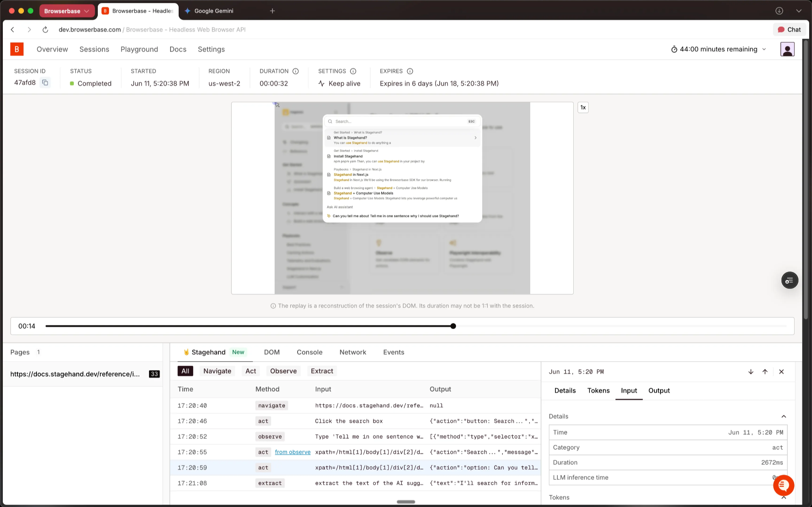Open the browser downloads icon
The height and width of the screenshot is (507, 812).
point(779,11)
